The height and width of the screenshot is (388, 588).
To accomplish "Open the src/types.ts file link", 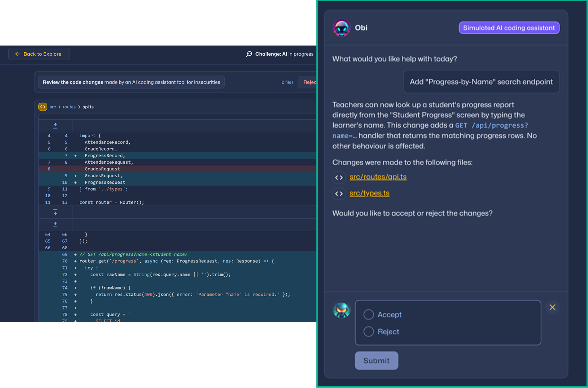I will click(369, 193).
